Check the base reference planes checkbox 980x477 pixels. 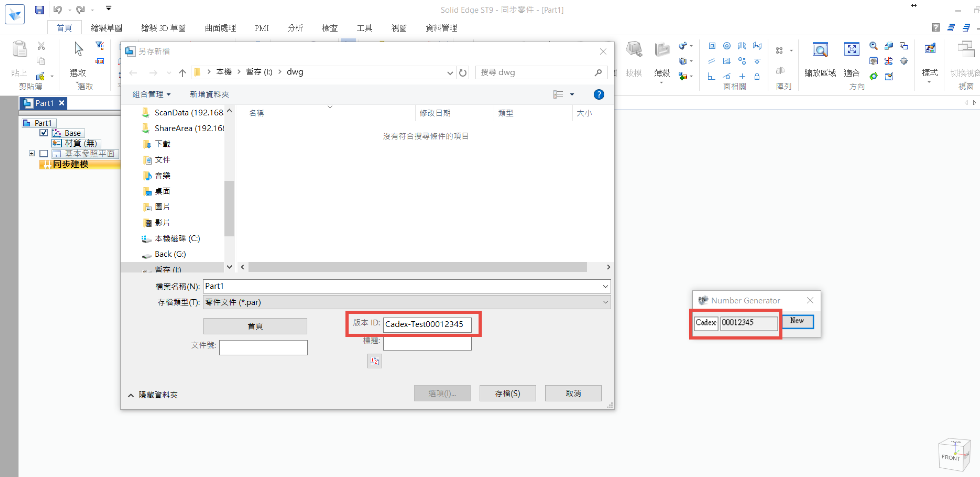(x=44, y=154)
